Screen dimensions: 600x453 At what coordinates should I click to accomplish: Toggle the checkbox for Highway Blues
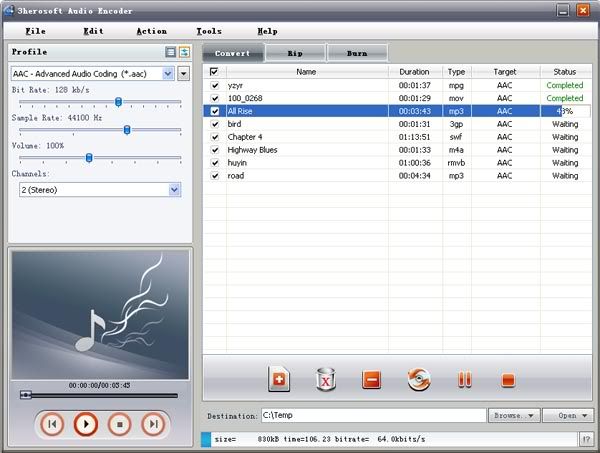(x=214, y=150)
